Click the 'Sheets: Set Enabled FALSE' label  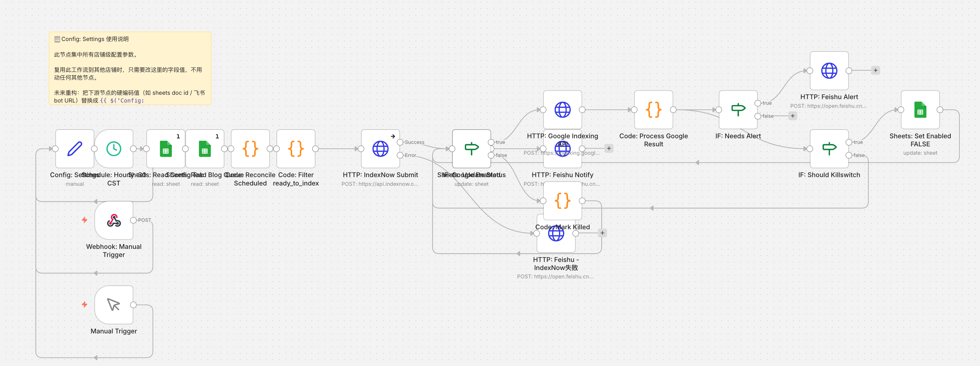point(920,140)
